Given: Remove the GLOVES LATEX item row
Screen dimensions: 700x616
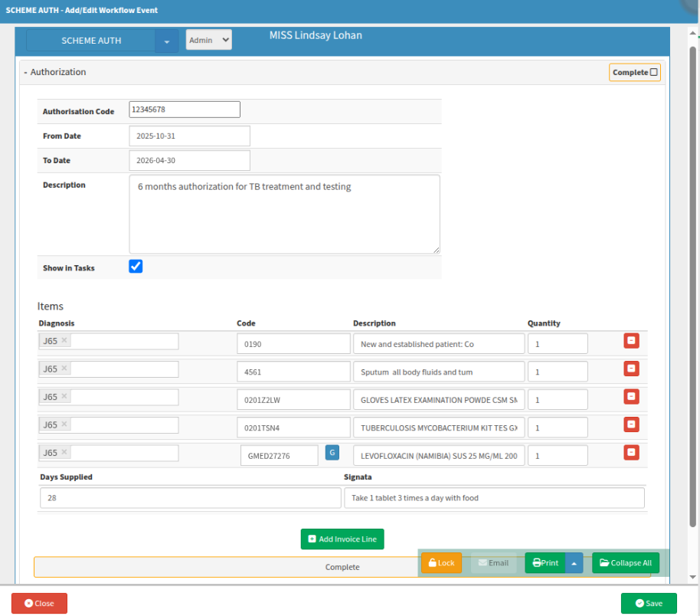Looking at the screenshot, I should pos(631,397).
